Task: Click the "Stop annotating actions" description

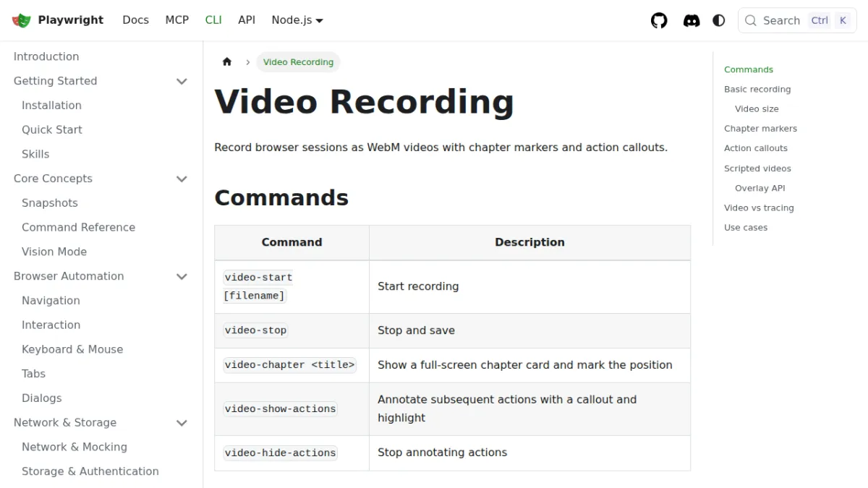Action: coord(442,453)
